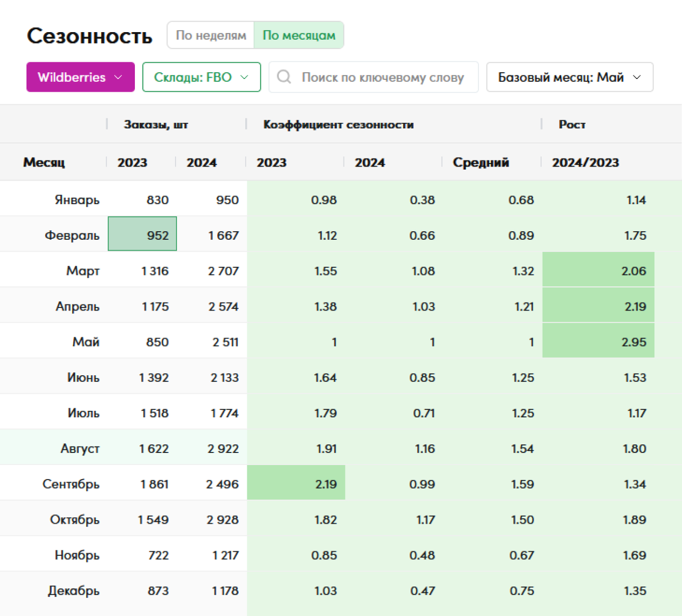Click the keyword search input field
The height and width of the screenshot is (616, 682).
click(383, 77)
